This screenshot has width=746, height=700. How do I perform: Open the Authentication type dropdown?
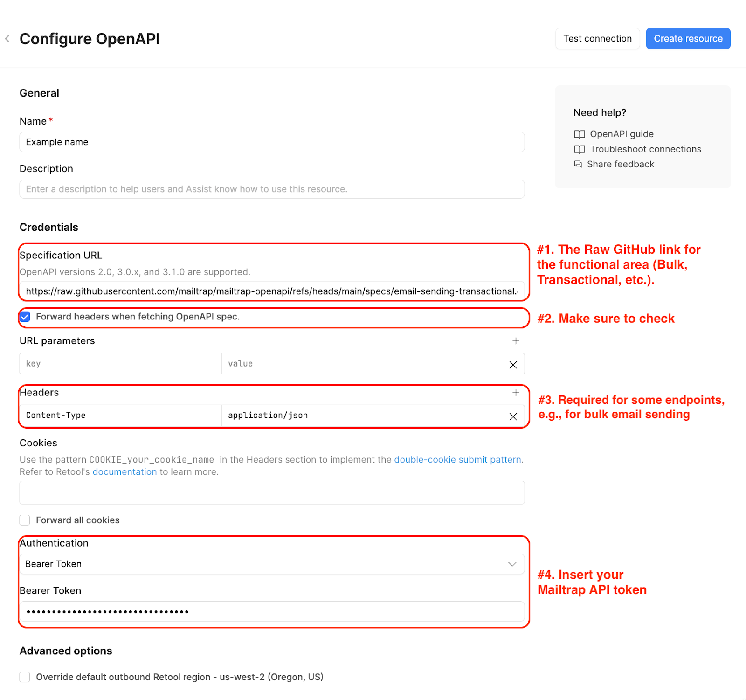pyautogui.click(x=272, y=564)
